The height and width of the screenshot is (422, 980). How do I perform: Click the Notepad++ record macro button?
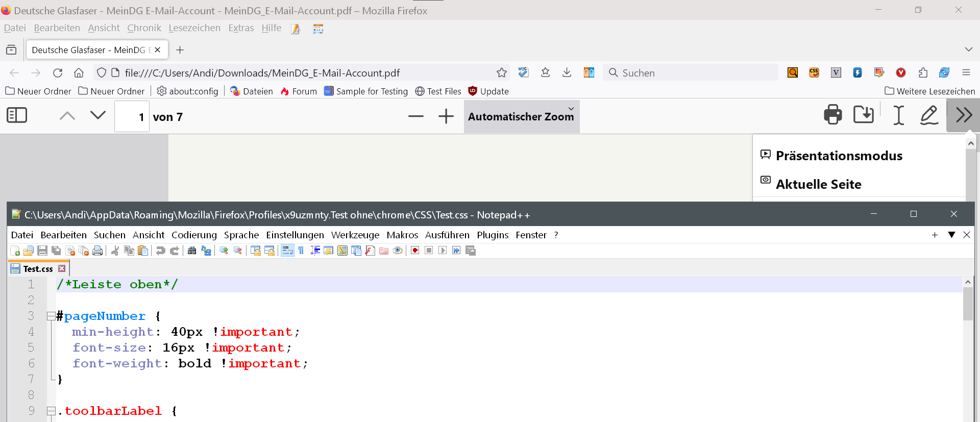coord(415,251)
